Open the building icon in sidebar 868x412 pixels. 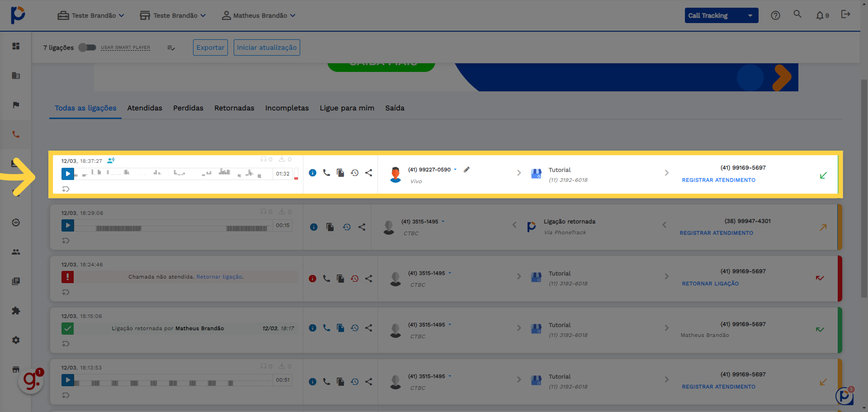(x=16, y=76)
